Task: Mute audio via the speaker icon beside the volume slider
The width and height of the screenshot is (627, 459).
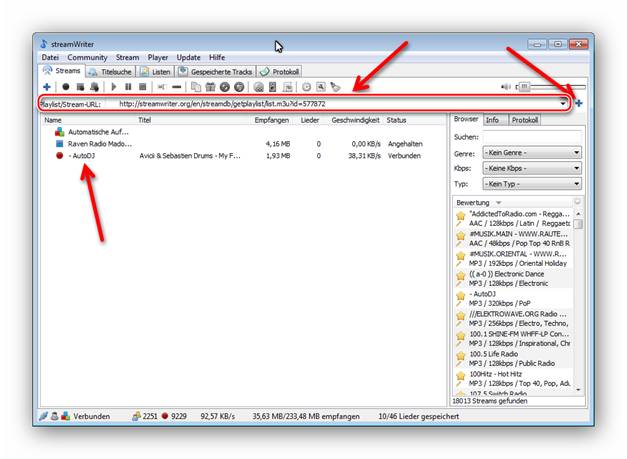Action: pyautogui.click(x=505, y=87)
